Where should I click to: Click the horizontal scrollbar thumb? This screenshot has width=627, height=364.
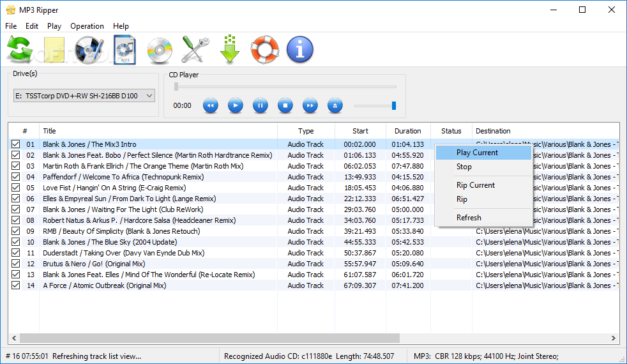tap(209, 338)
